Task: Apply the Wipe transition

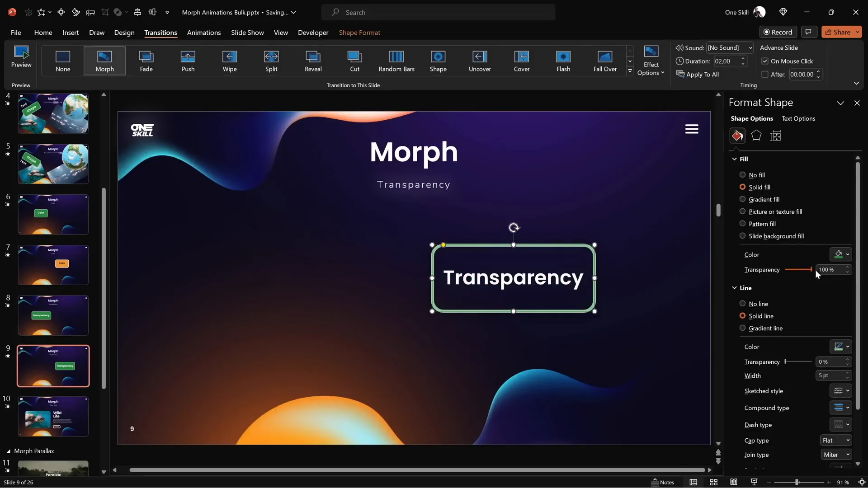Action: click(x=230, y=61)
